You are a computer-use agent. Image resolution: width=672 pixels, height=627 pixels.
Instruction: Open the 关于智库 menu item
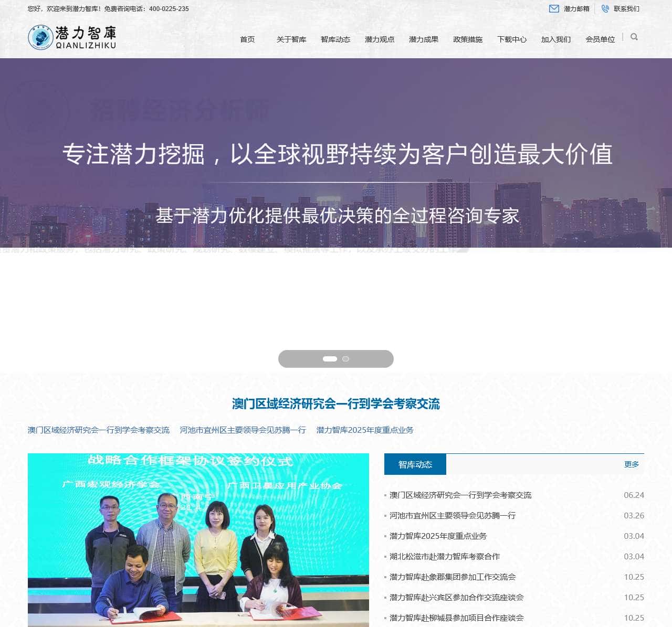[x=291, y=38]
